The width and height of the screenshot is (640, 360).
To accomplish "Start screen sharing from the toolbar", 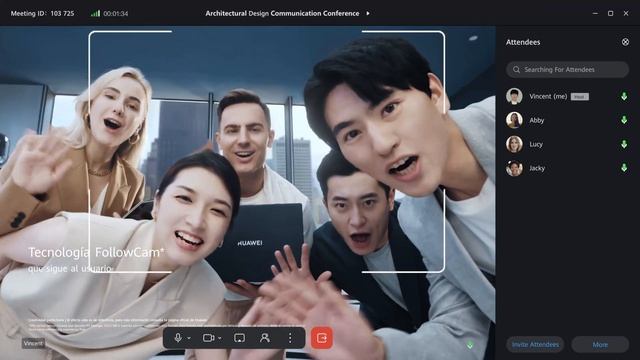I will 240,338.
